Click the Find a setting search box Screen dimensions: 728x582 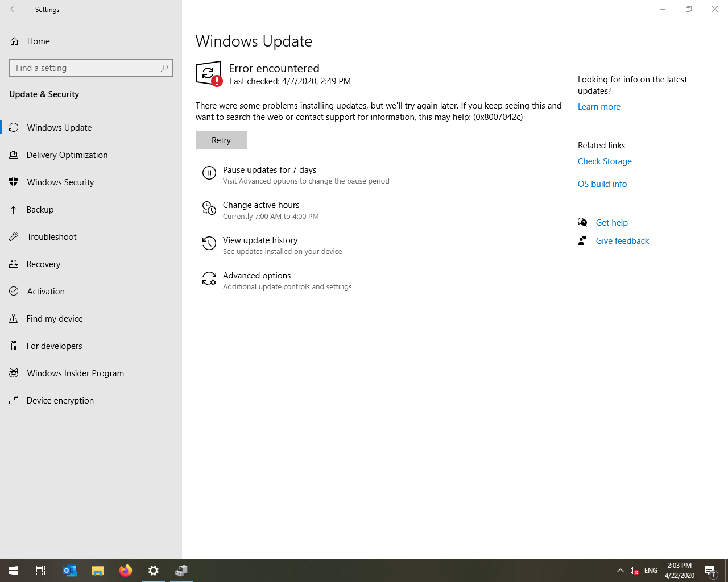click(x=91, y=68)
